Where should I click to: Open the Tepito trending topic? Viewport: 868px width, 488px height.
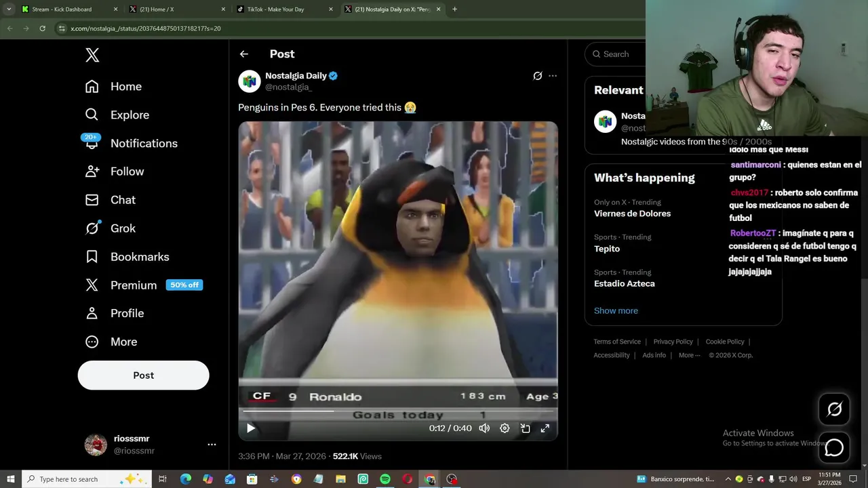pos(607,249)
